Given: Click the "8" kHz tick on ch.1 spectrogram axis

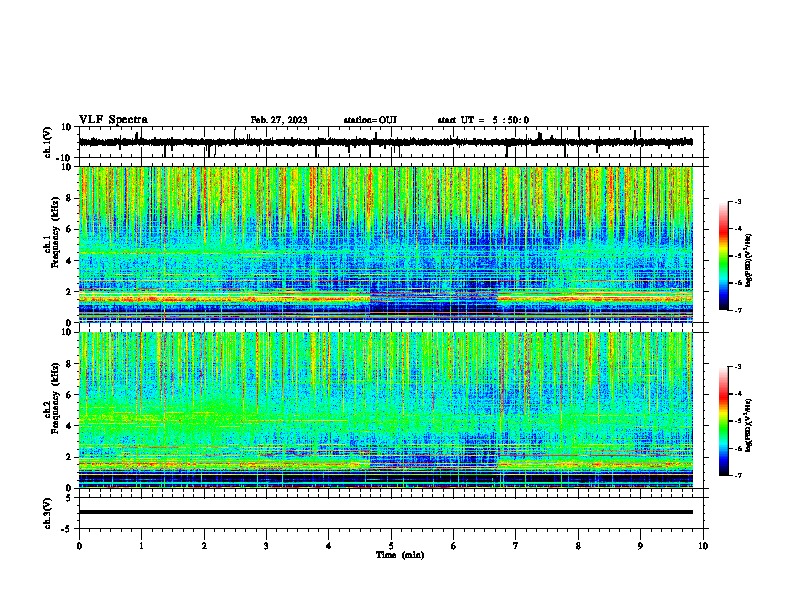Looking at the screenshot, I should pyautogui.click(x=69, y=198).
